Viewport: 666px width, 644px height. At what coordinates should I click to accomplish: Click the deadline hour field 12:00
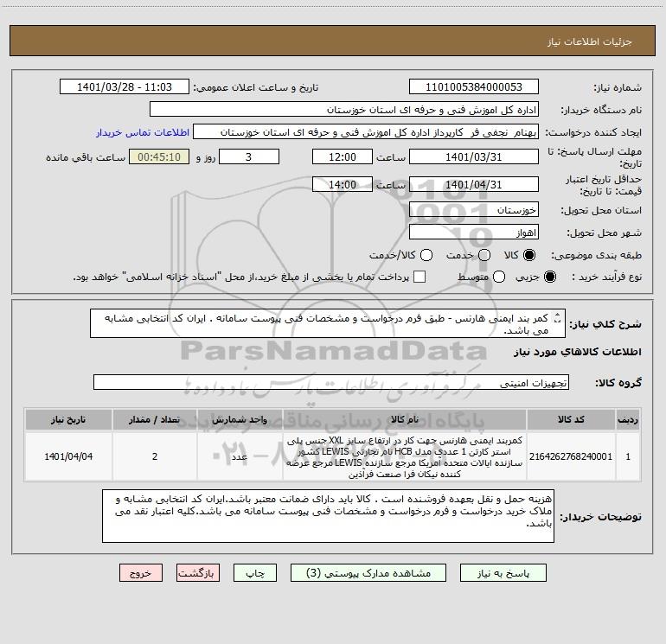343,156
